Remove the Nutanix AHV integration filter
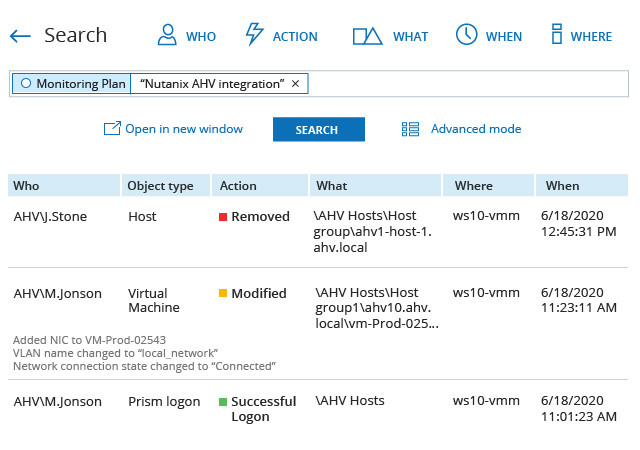Image resolution: width=640 pixels, height=450 pixels. [x=295, y=84]
